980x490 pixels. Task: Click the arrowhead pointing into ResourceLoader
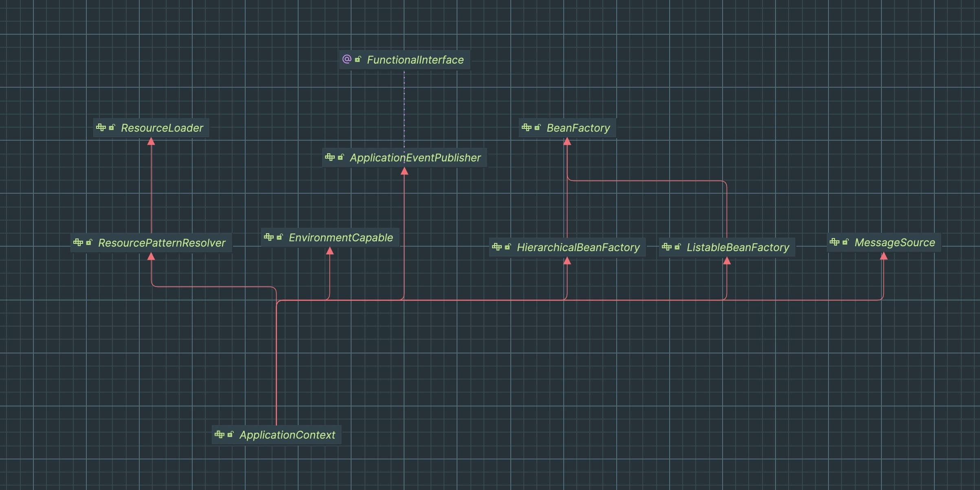click(x=151, y=141)
